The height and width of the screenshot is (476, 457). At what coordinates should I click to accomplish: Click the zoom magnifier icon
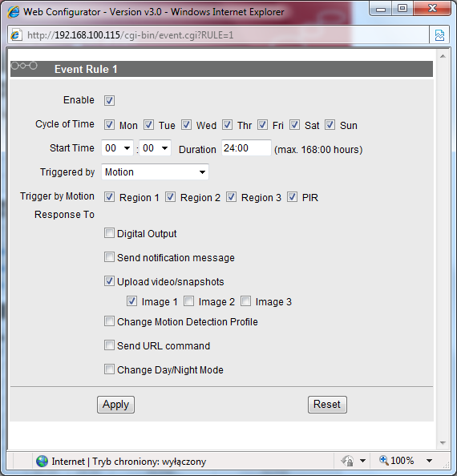pos(384,460)
